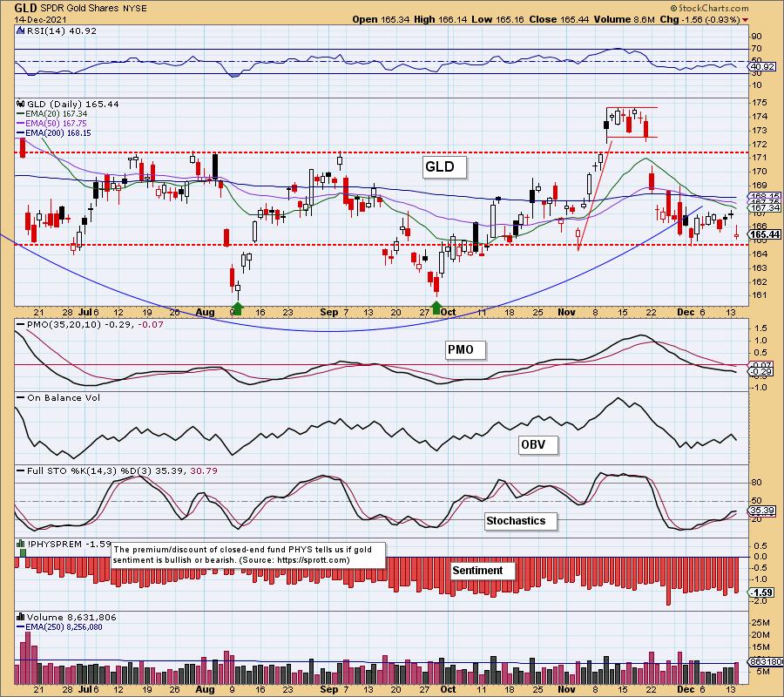The width and height of the screenshot is (784, 697).
Task: Click the 90 RSI axis label
Action: coord(756,37)
